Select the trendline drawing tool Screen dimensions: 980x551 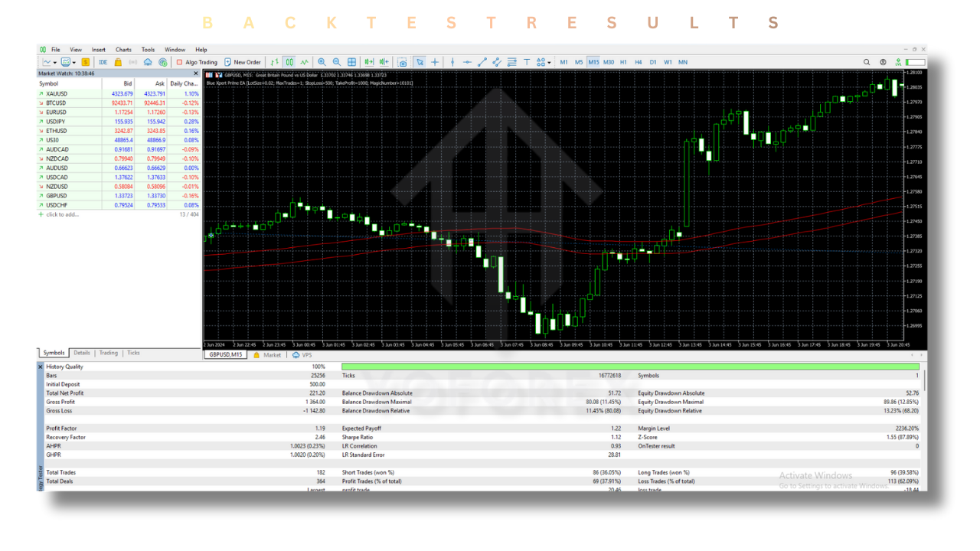tap(482, 62)
